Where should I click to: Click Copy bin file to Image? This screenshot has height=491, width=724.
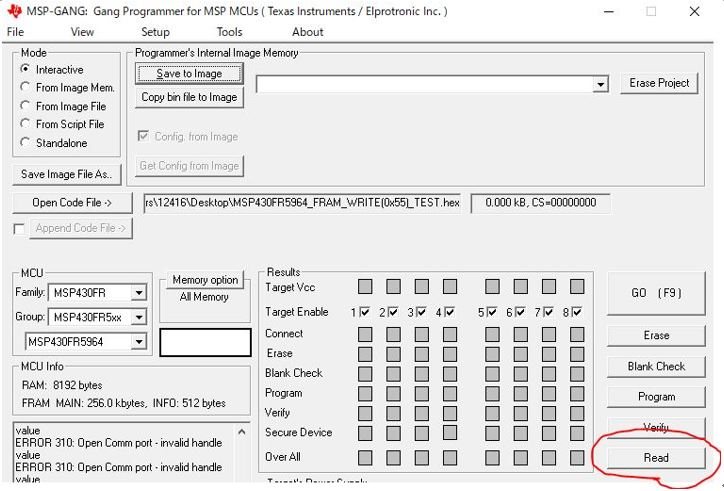pos(189,97)
